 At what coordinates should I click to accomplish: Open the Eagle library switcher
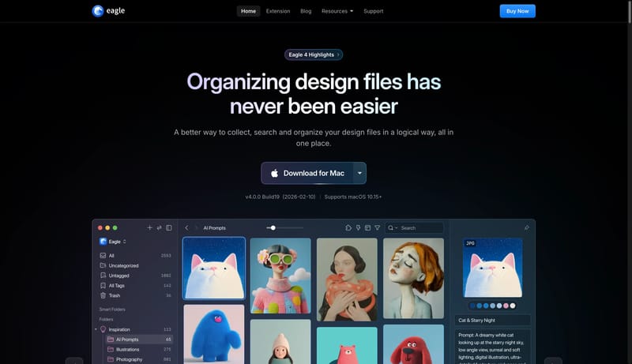tap(113, 242)
